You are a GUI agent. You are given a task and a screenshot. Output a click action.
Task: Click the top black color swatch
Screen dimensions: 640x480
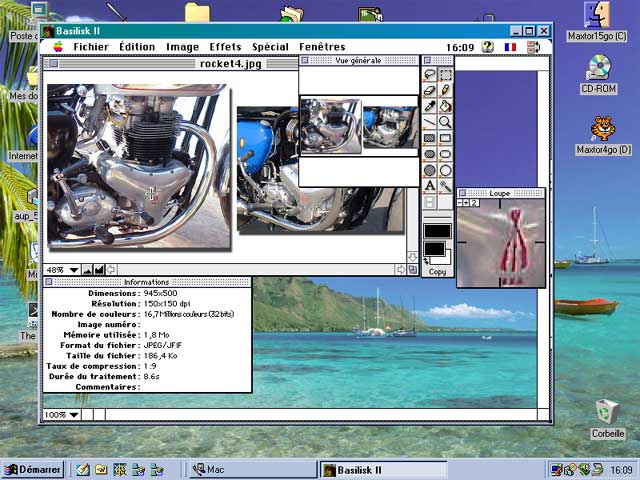point(437,231)
